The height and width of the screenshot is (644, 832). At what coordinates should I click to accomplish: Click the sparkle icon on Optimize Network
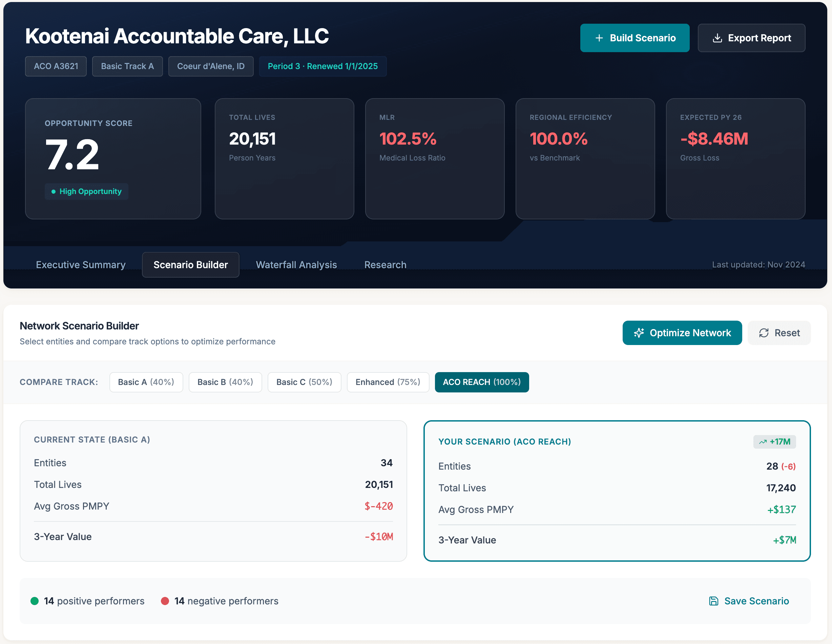[x=640, y=332]
